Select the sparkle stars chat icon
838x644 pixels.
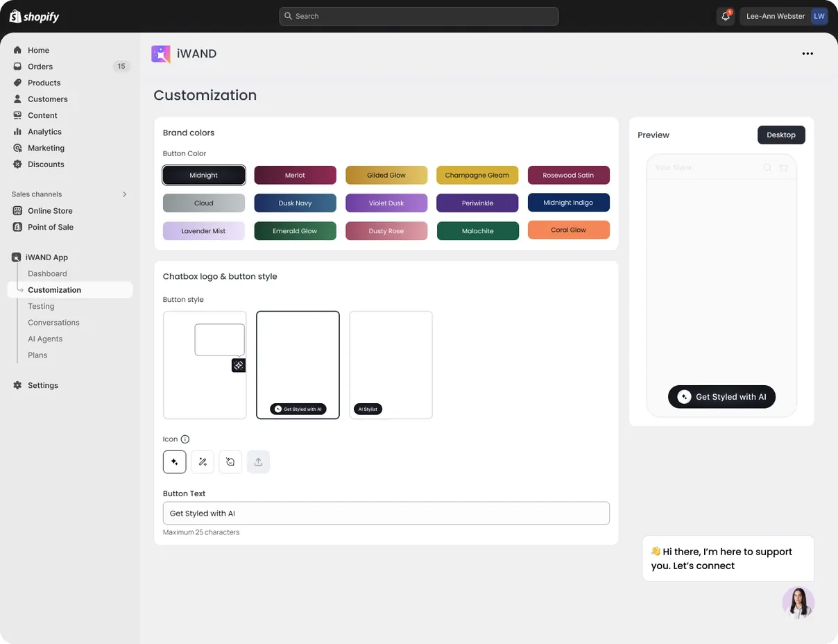click(x=175, y=462)
